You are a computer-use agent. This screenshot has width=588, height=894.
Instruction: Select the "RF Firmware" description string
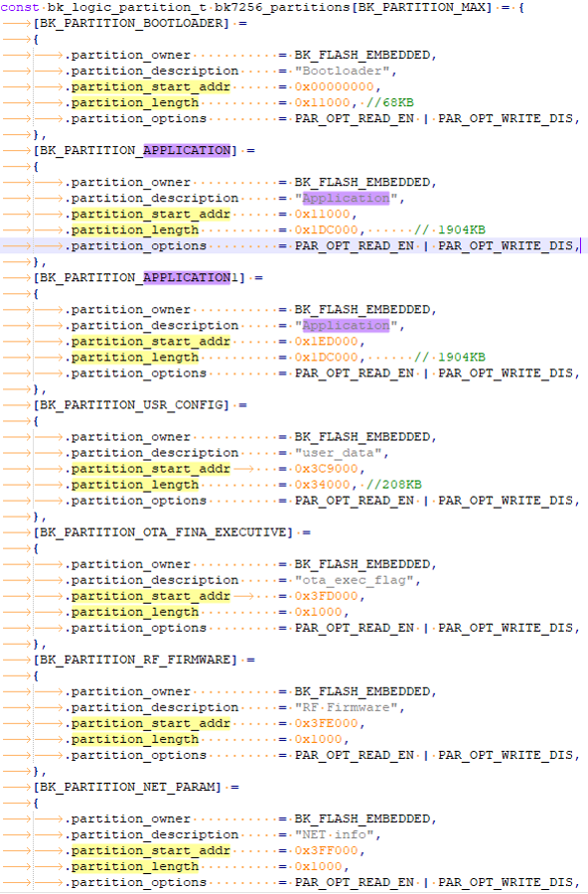347,707
